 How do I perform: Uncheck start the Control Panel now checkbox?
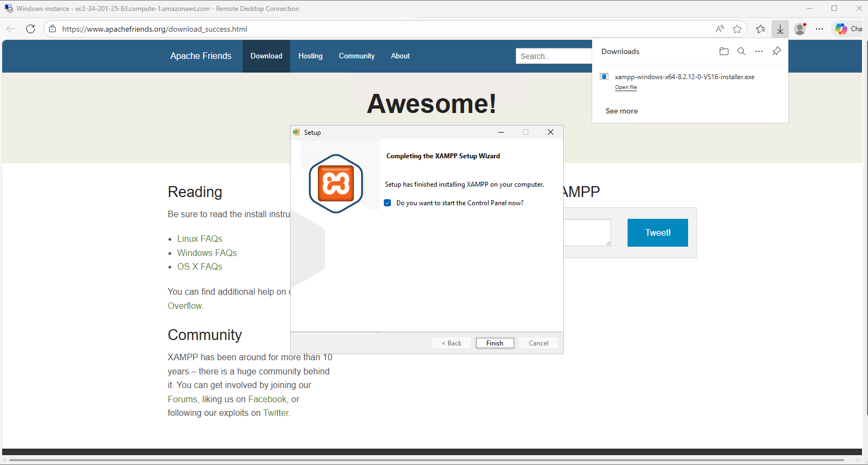tap(388, 203)
